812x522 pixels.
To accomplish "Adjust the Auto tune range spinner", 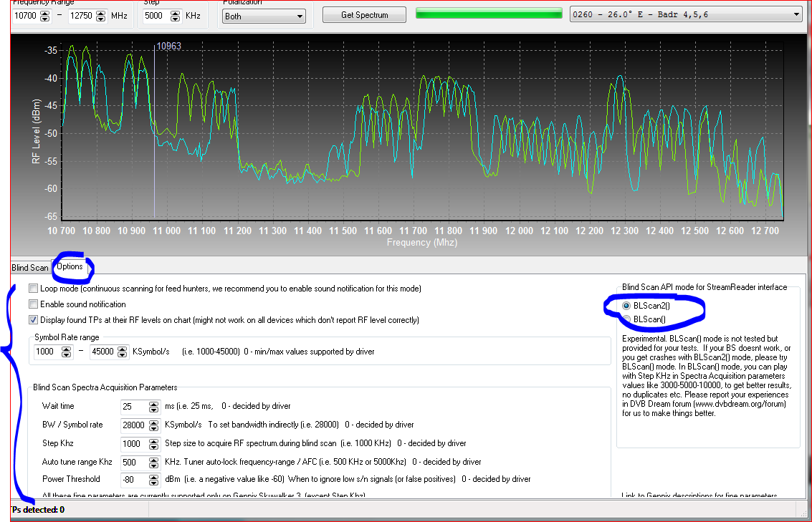I will coord(153,462).
